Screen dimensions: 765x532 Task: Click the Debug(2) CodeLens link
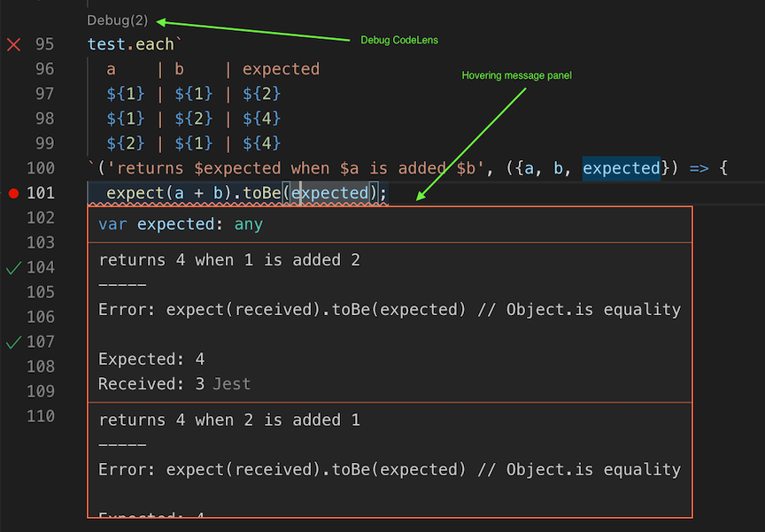coord(118,20)
